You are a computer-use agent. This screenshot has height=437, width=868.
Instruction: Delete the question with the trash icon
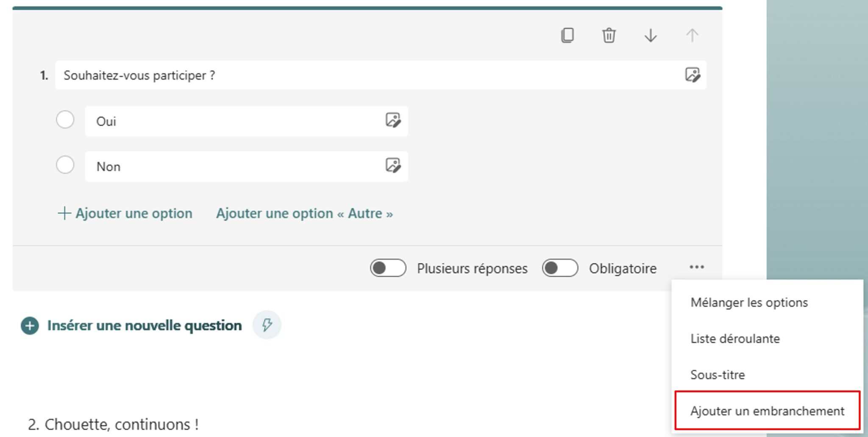click(x=609, y=36)
